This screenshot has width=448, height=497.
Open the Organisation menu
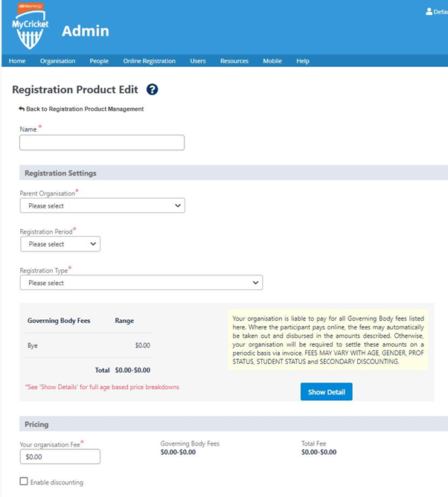click(x=58, y=61)
